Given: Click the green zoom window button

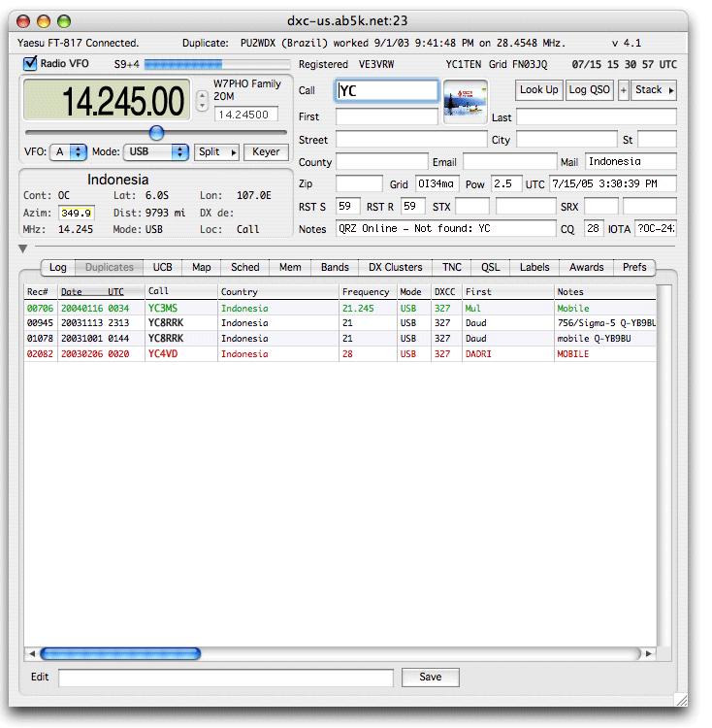Looking at the screenshot, I should point(64,21).
